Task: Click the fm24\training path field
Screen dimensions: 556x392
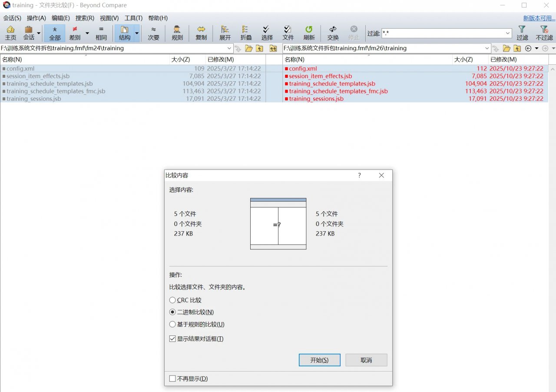Action: tap(113, 48)
